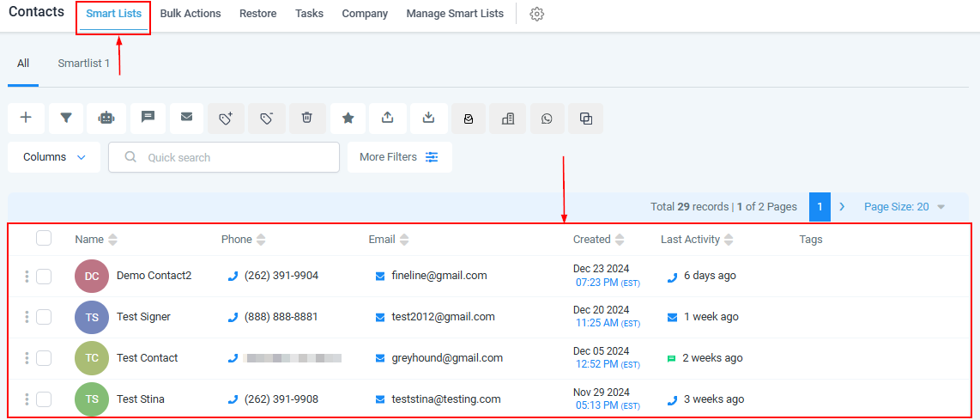Open the Company tab
The height and width of the screenshot is (420, 980).
[365, 13]
